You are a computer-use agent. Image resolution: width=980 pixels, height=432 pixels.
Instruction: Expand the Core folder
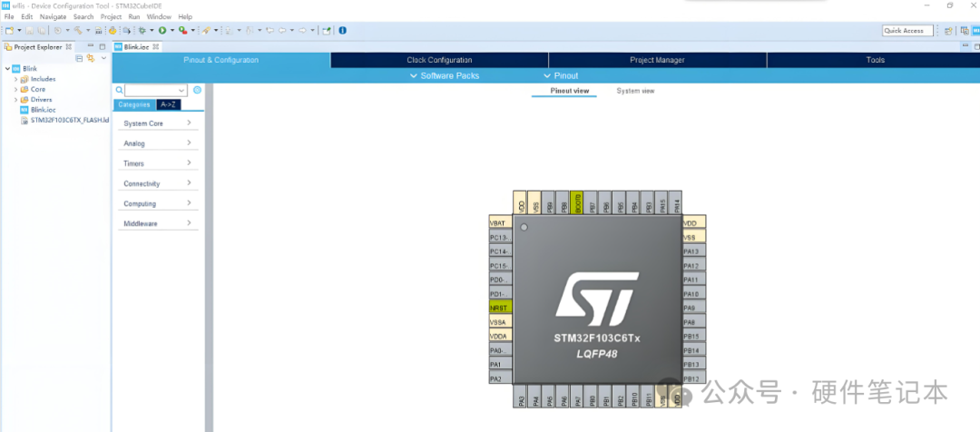pyautogui.click(x=15, y=90)
